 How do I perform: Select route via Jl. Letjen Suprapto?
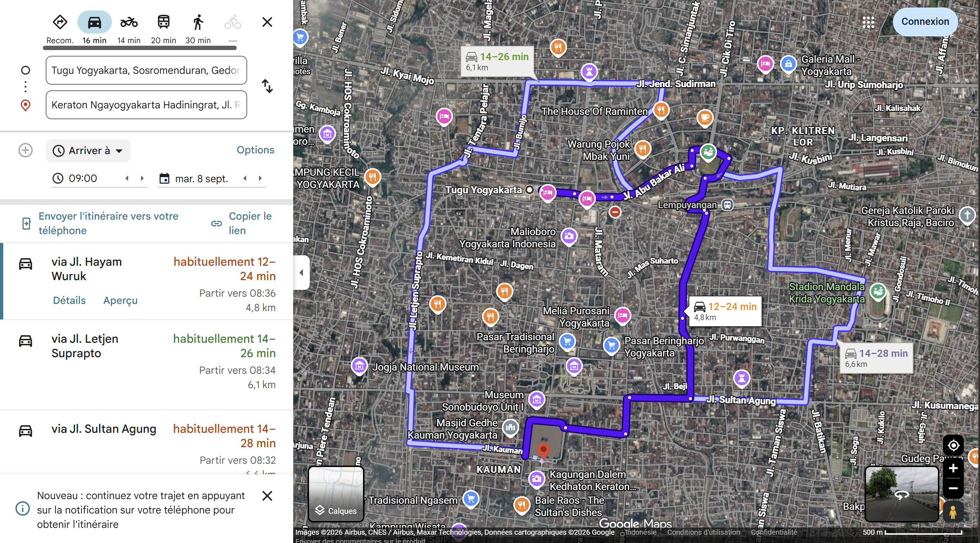tap(147, 365)
